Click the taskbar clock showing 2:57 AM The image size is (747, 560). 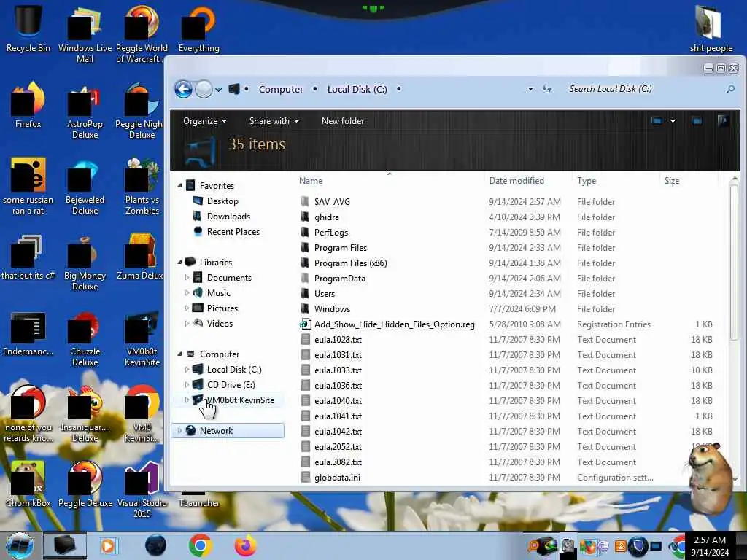710,545
